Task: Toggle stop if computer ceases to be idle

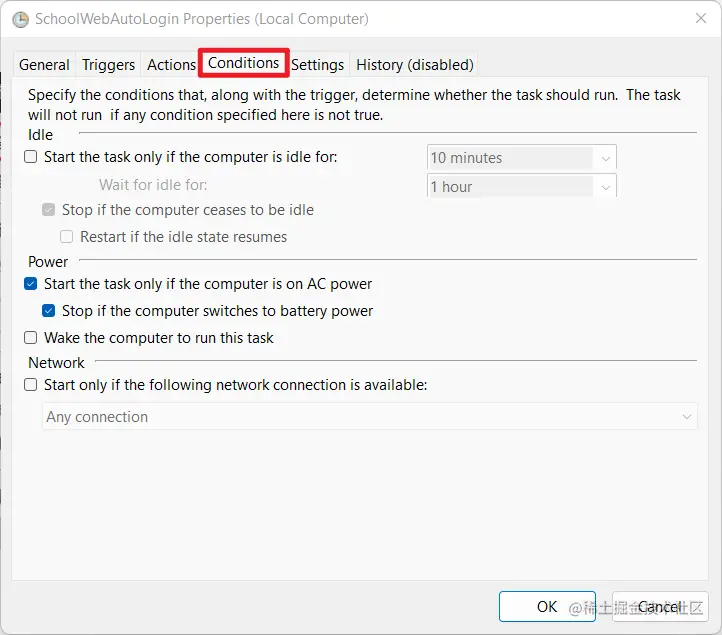Action: (x=48, y=210)
